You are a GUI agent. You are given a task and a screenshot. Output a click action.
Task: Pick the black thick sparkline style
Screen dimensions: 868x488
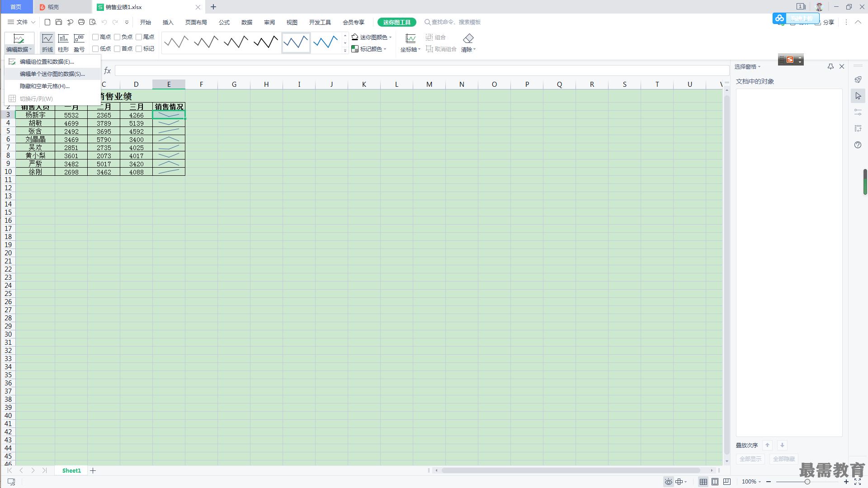click(x=266, y=42)
